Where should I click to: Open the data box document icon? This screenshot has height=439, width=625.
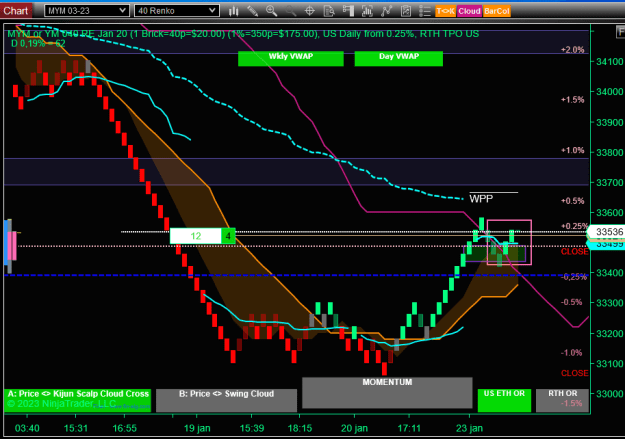click(329, 11)
